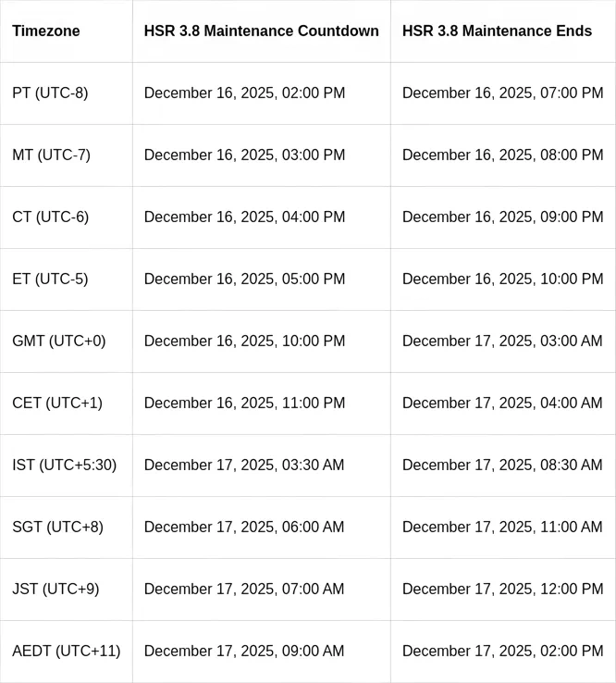Click the December 16, 2025, 02:00 PM cell
616x683 pixels.
pos(244,93)
